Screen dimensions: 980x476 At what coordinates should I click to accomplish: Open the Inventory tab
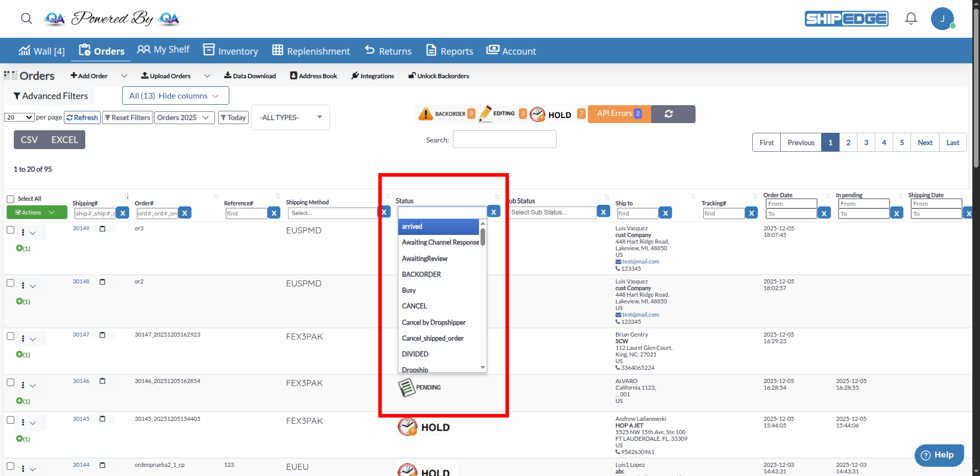[231, 51]
